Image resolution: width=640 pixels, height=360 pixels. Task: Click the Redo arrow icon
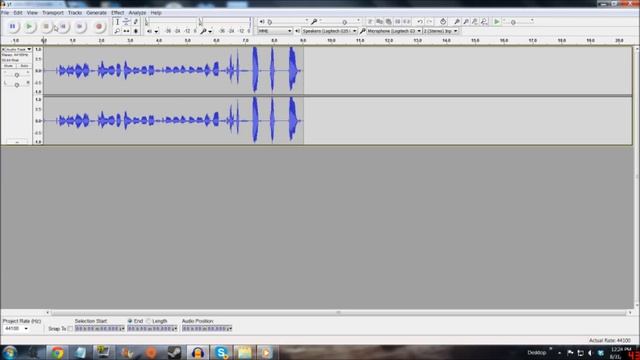click(429, 22)
